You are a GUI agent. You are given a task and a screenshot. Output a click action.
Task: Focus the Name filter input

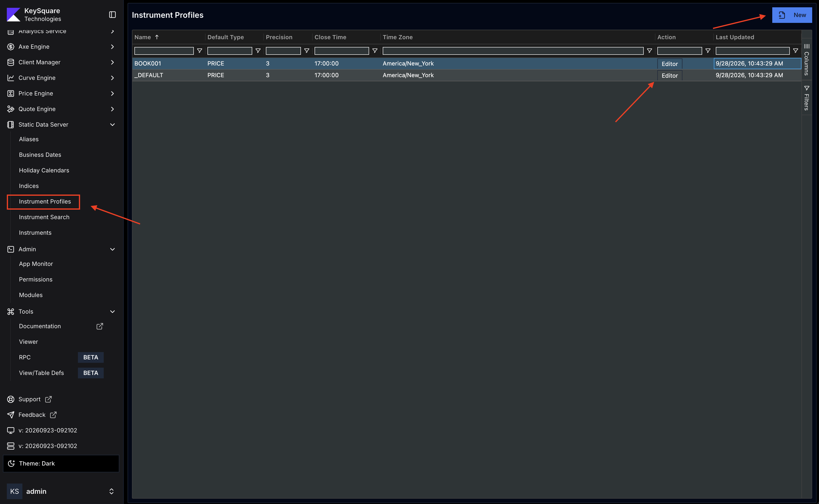164,51
